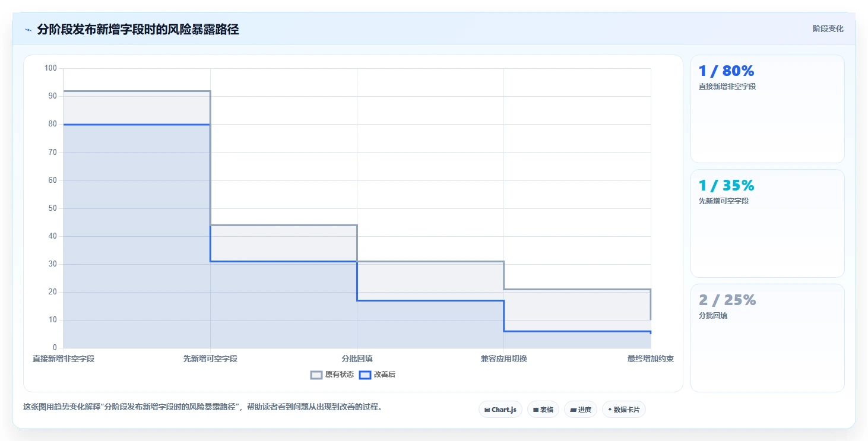Click the chart description sentence below the chart
Screen dimensions: 868x441
[x=202, y=407]
